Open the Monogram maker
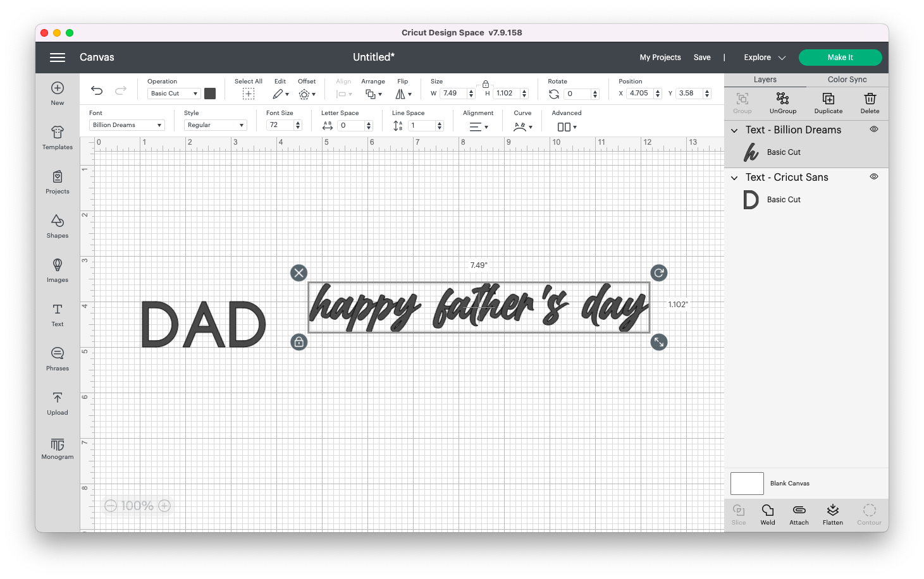924x579 pixels. [x=57, y=449]
